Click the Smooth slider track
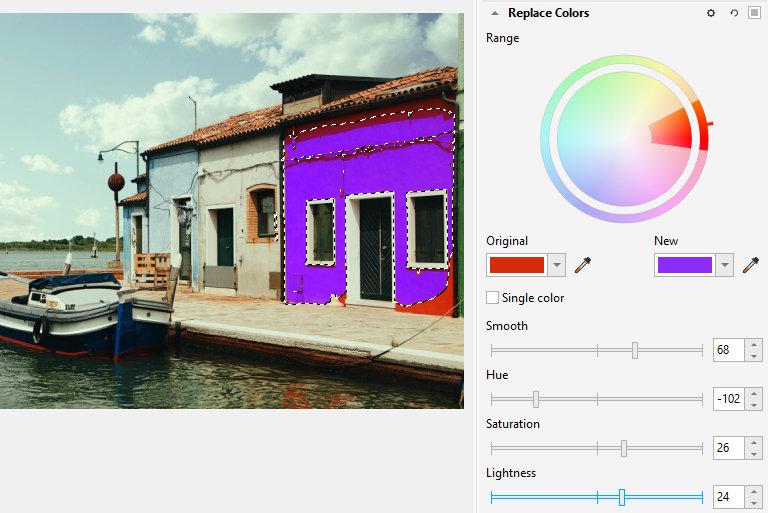The image size is (768, 513). tap(597, 350)
